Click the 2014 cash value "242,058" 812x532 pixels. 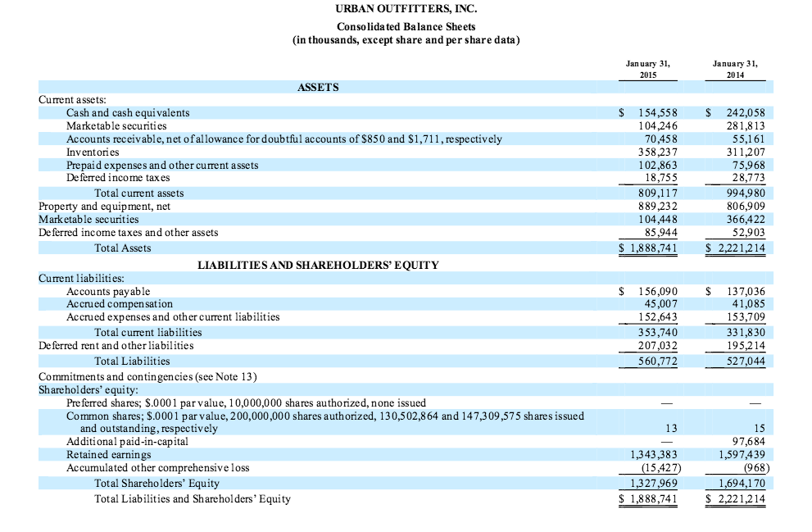click(746, 112)
